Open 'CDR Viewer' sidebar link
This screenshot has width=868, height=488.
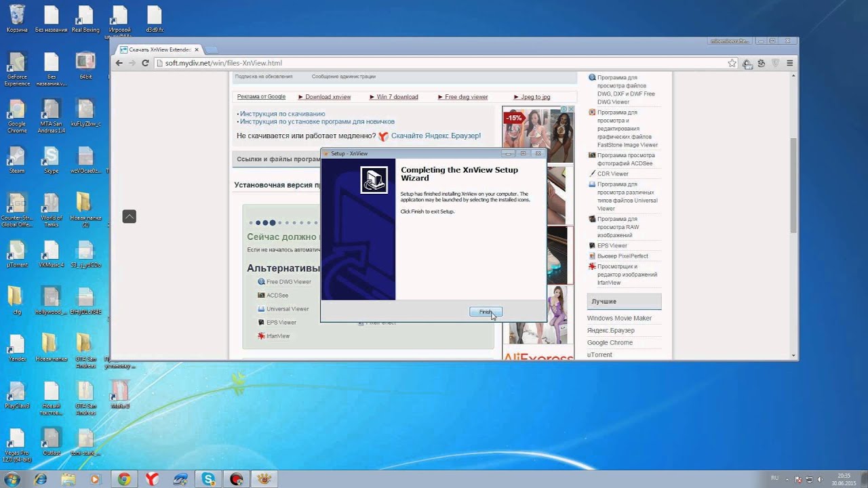(x=613, y=174)
